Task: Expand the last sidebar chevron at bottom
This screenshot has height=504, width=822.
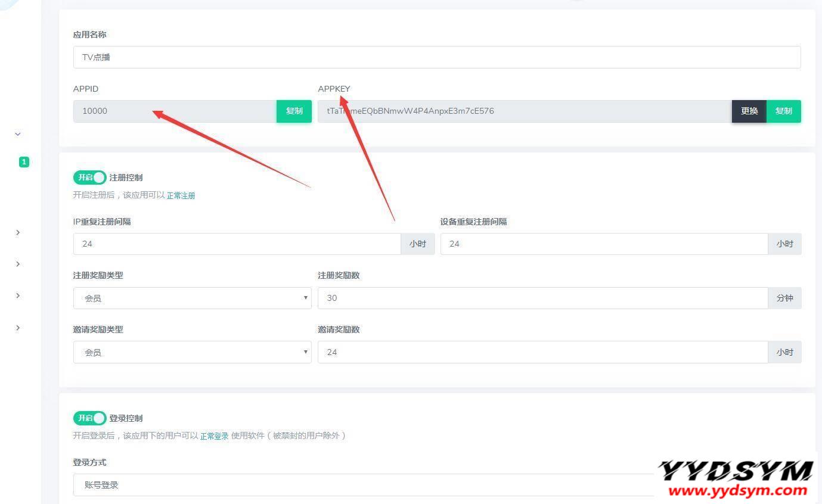Action: pos(18,328)
